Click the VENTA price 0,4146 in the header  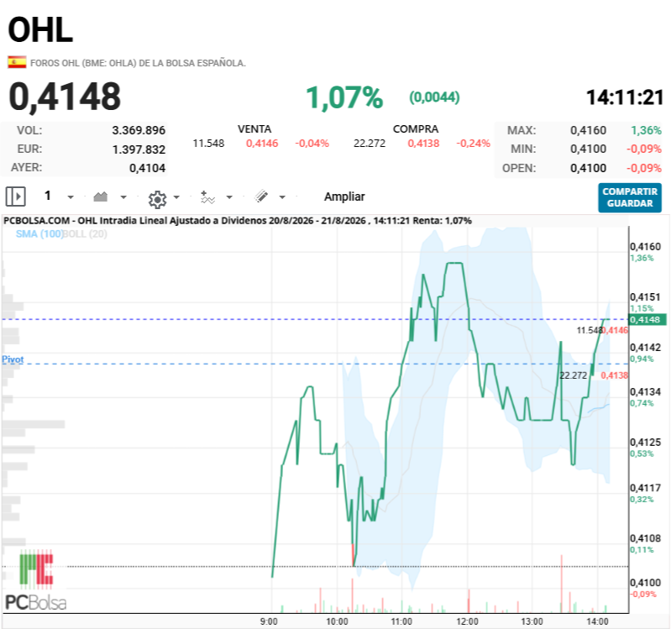(x=262, y=144)
